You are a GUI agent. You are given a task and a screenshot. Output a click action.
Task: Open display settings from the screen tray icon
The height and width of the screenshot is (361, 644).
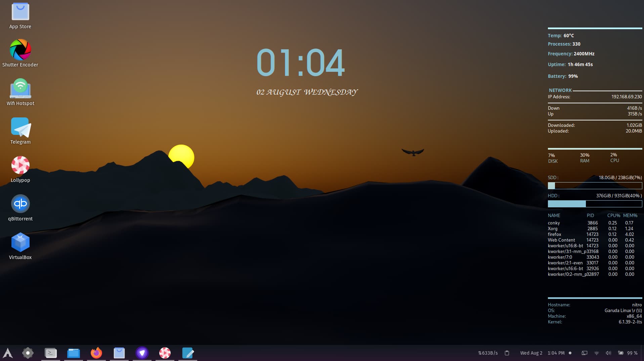[584, 353]
